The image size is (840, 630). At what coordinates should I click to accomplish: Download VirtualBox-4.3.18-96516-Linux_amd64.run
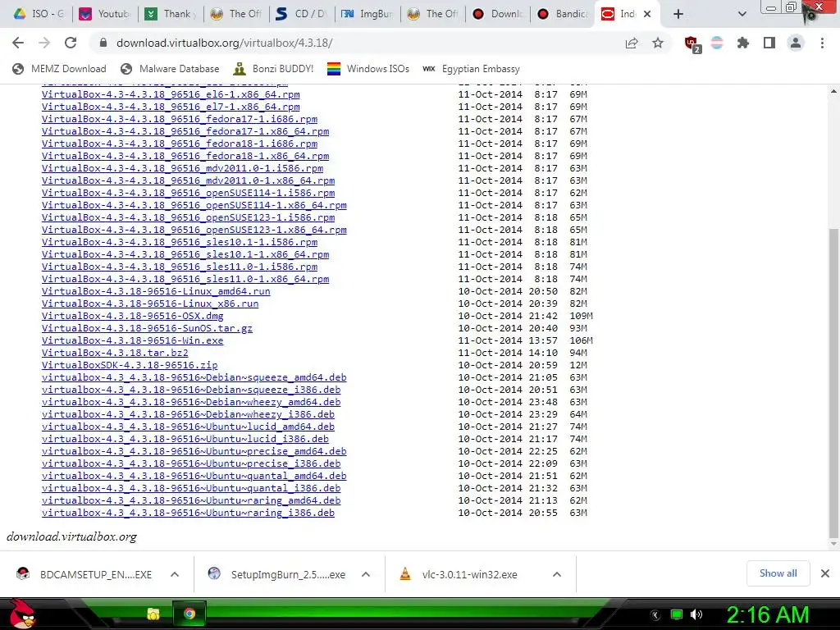156,291
